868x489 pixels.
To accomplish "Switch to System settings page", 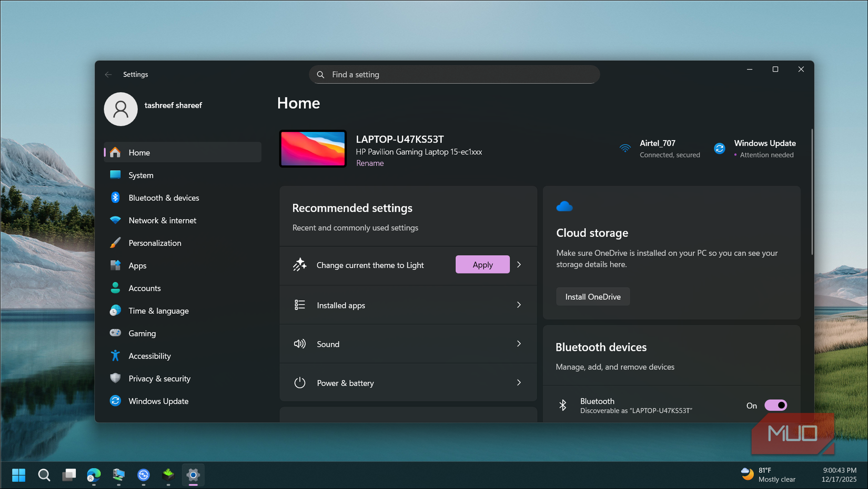I will click(141, 175).
